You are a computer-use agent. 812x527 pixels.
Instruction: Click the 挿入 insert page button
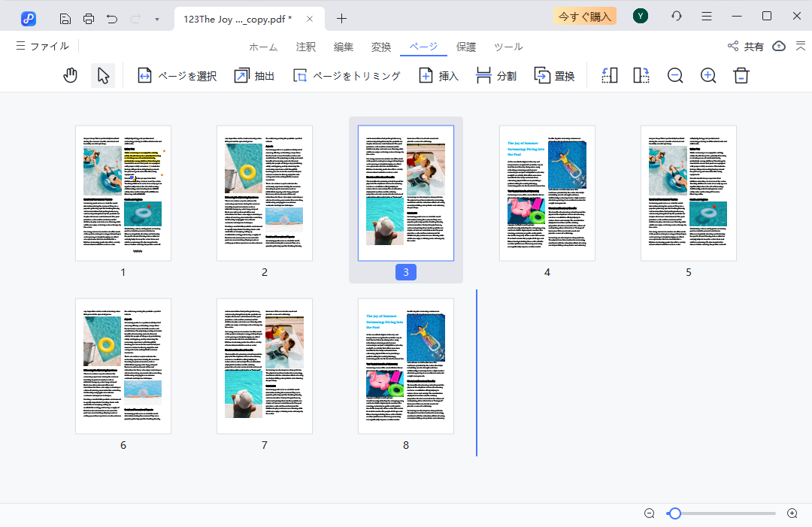click(438, 76)
